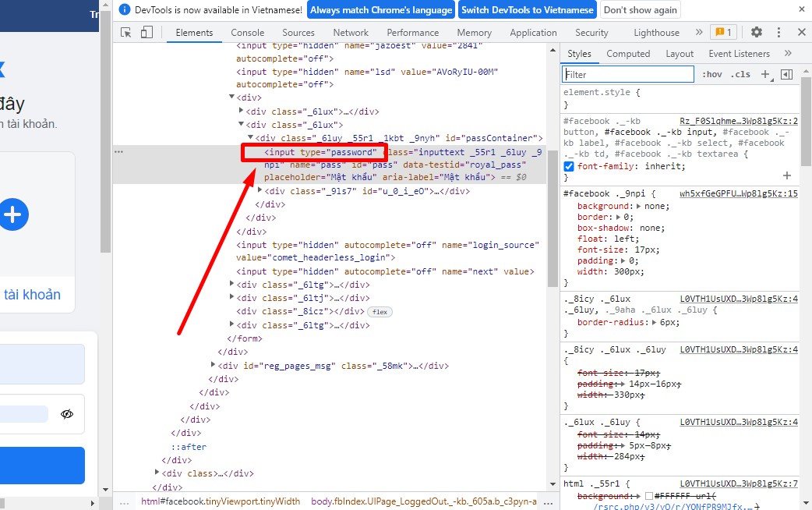Toggle the device toolbar icon
The image size is (812, 510).
point(147,32)
